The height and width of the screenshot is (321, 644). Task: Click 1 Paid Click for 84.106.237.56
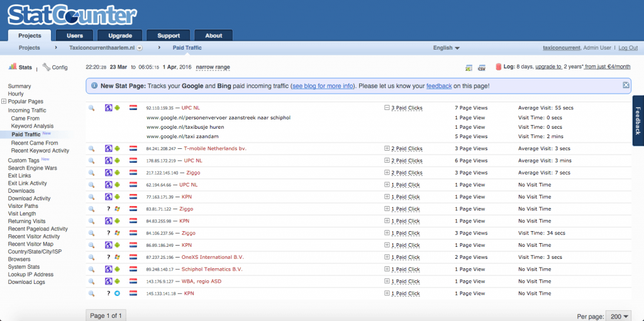coord(406,233)
